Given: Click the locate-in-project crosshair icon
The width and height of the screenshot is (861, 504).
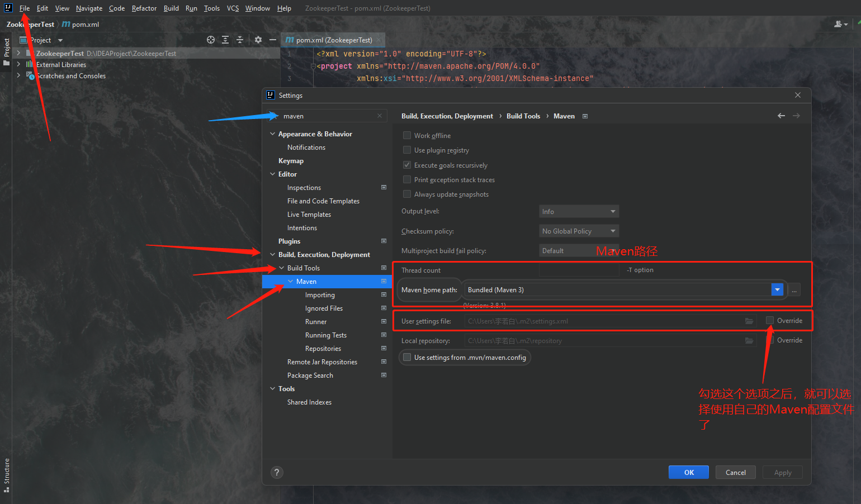Looking at the screenshot, I should (x=211, y=40).
